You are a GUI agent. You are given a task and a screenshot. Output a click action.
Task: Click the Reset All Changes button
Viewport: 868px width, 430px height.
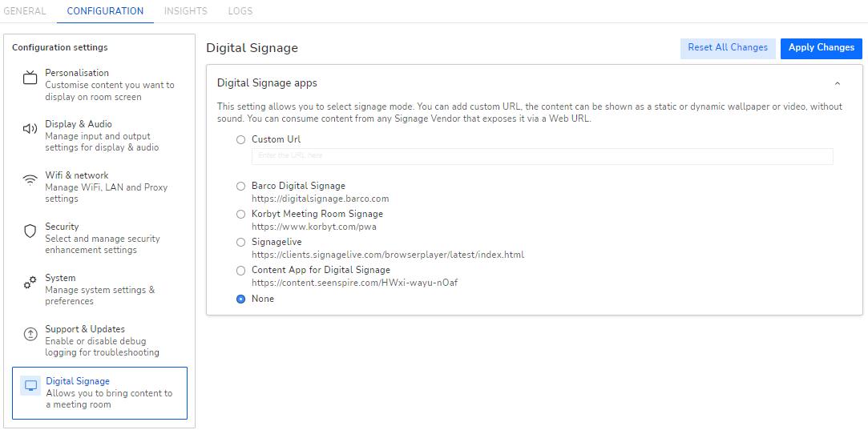click(x=728, y=48)
